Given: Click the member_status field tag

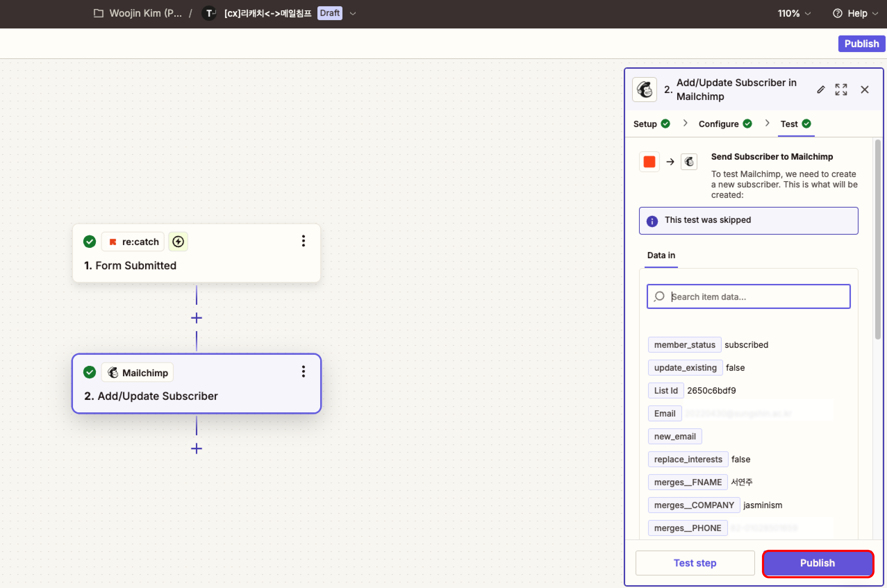Looking at the screenshot, I should [x=684, y=345].
